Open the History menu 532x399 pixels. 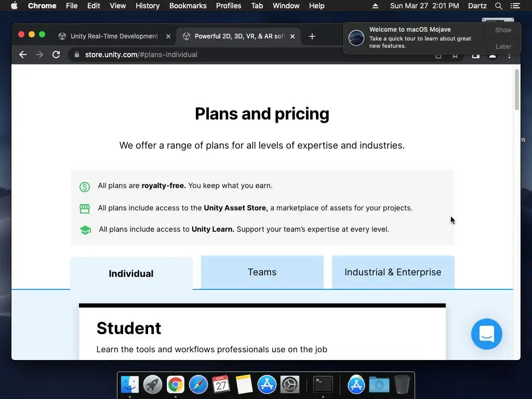148,6
